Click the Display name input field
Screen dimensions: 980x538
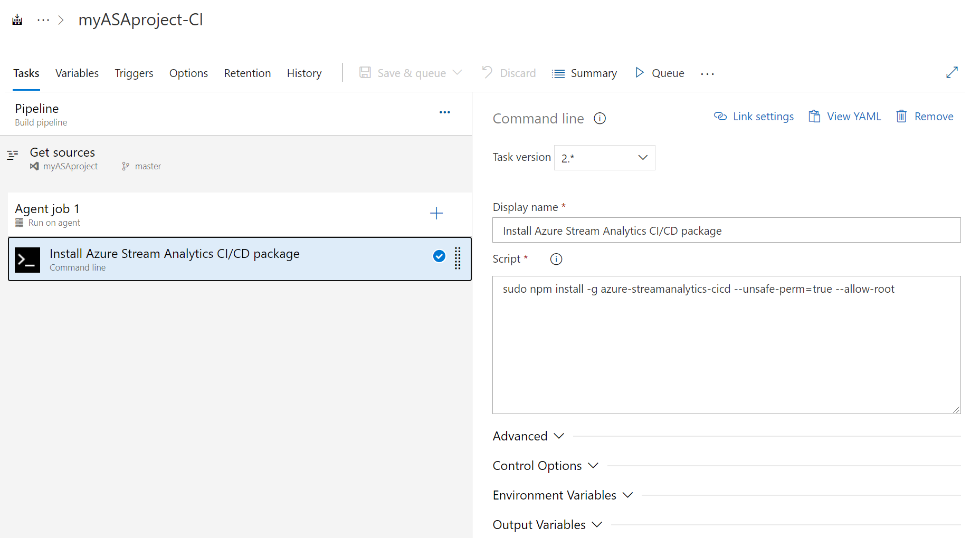coord(726,230)
